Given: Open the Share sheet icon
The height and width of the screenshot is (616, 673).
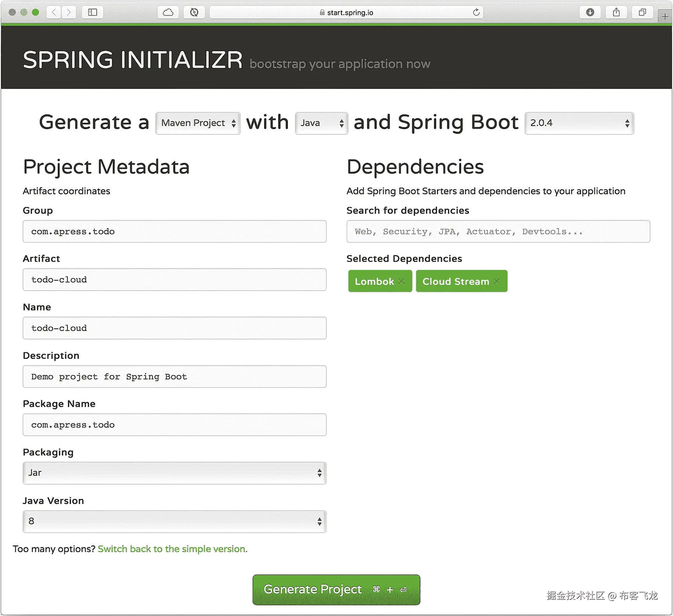Looking at the screenshot, I should [616, 12].
